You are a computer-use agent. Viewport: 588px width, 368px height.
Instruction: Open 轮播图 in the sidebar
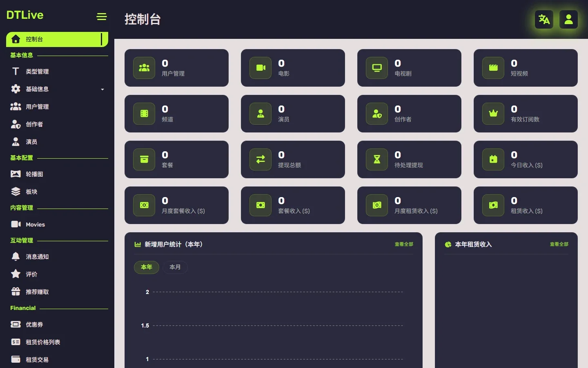pyautogui.click(x=57, y=174)
